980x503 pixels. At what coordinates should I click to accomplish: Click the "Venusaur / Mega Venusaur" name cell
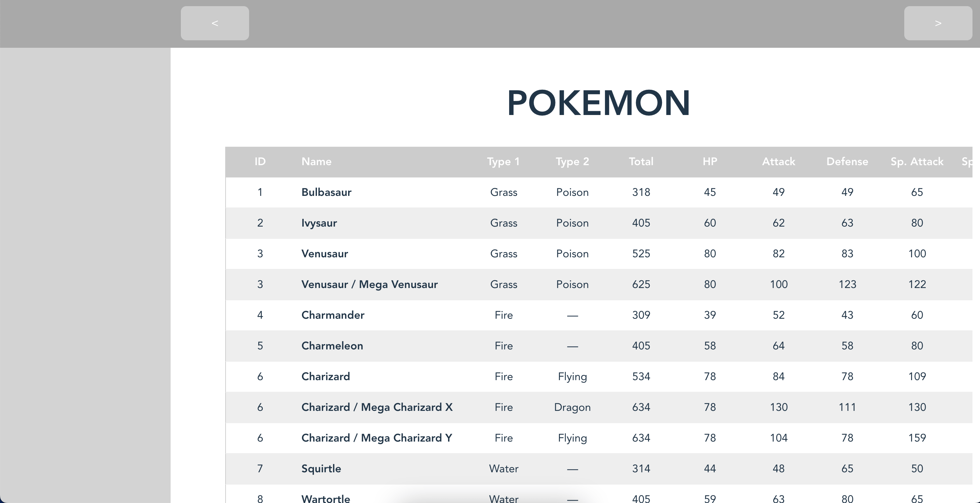click(370, 285)
